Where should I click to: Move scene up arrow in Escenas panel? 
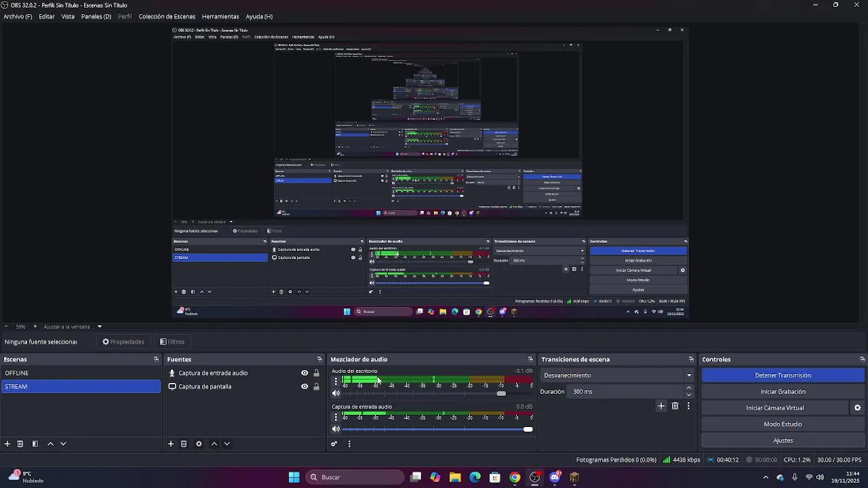point(50,444)
